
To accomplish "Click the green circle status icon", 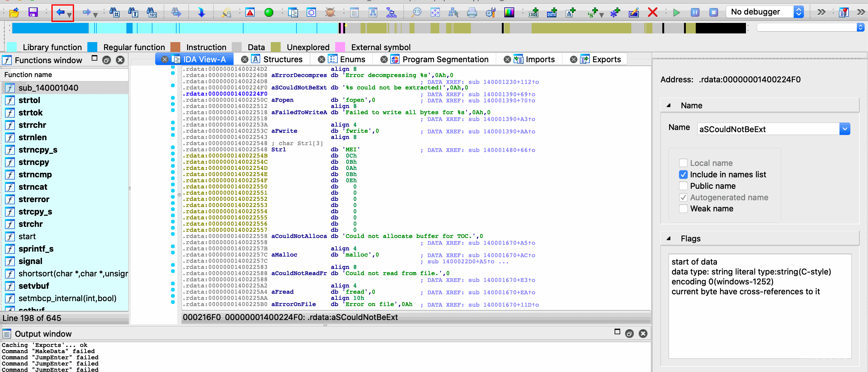I will pos(269,12).
